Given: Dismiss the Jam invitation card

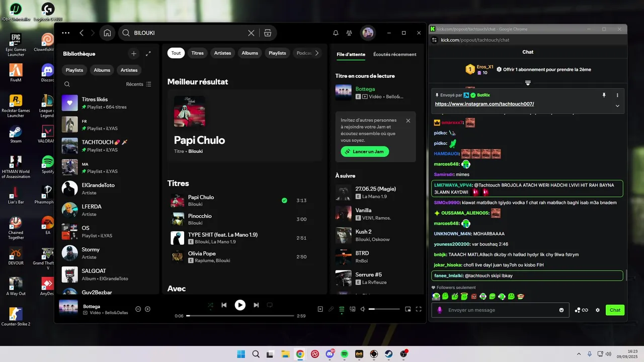Looking at the screenshot, I should (x=408, y=121).
